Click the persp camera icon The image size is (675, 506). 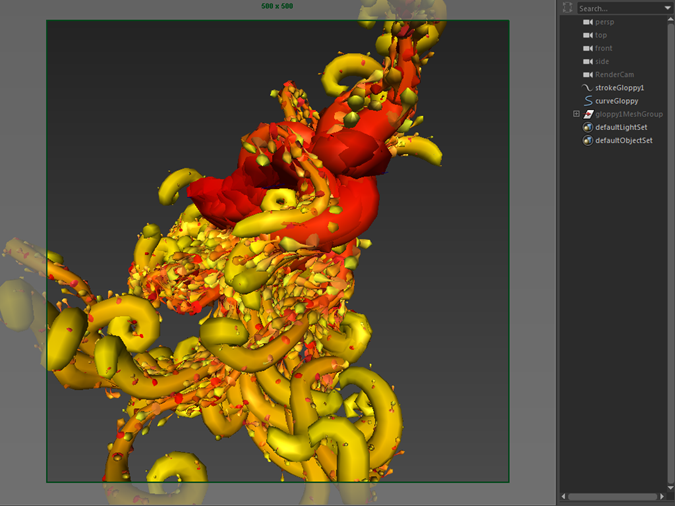tap(588, 22)
